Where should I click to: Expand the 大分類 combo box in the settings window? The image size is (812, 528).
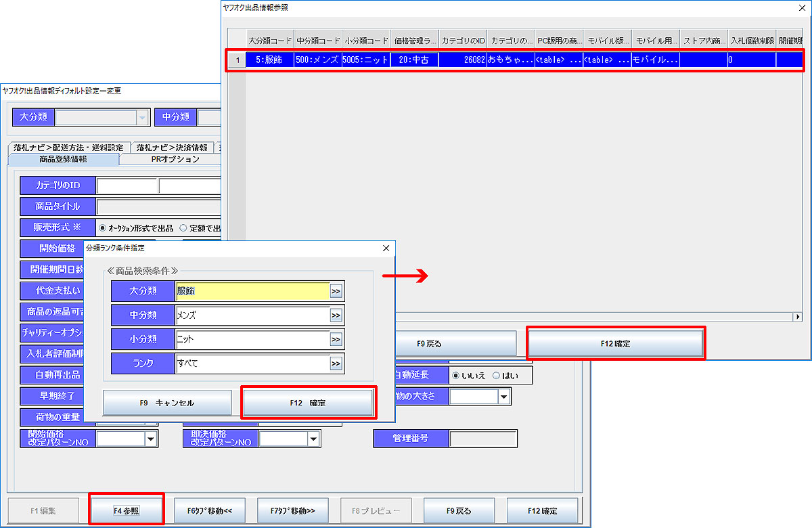[141, 117]
